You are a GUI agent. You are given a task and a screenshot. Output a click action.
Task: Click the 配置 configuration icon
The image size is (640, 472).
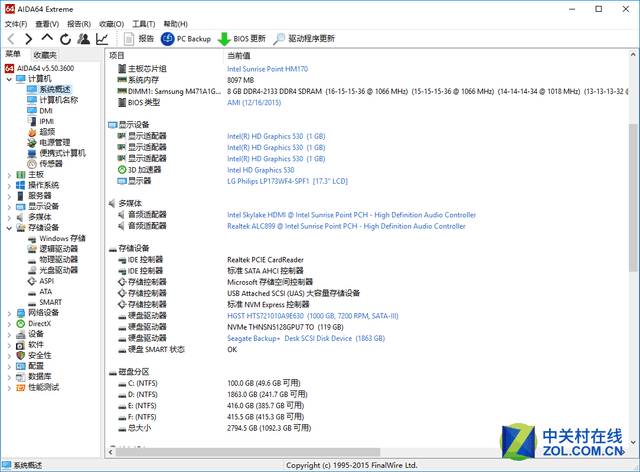click(x=20, y=366)
